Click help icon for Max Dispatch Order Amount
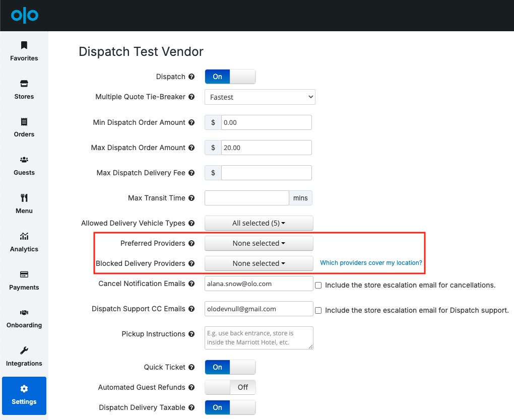This screenshot has height=420, width=514. [x=191, y=148]
